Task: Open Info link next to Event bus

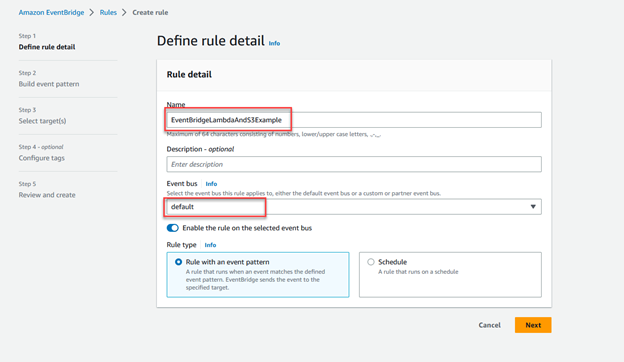Action: [211, 184]
